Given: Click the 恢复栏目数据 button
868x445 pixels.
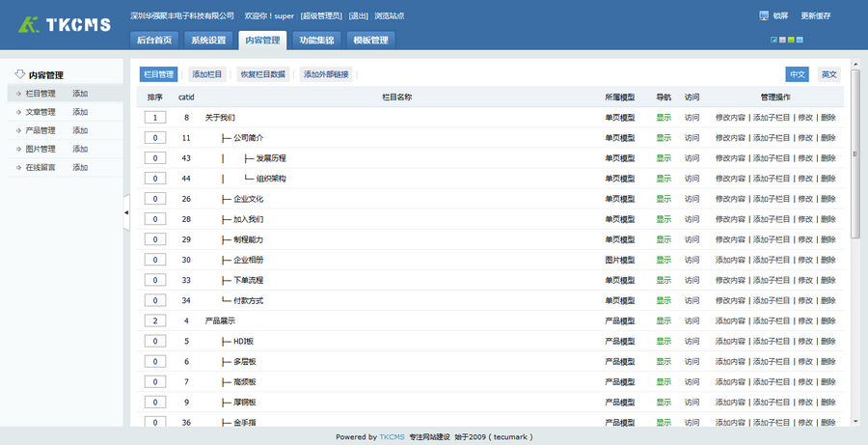Looking at the screenshot, I should coord(263,74).
